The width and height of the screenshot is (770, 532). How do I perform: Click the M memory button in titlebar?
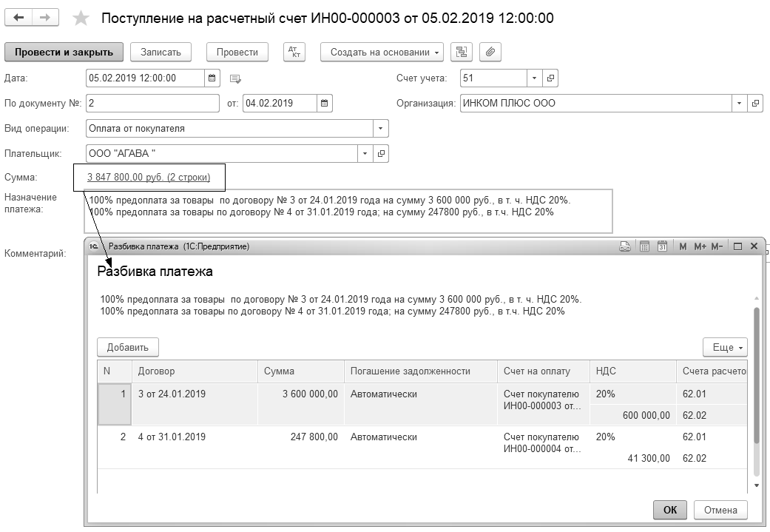point(683,246)
